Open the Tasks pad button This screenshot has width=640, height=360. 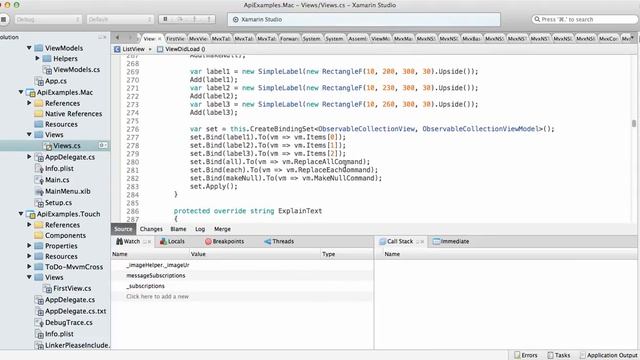(x=559, y=355)
